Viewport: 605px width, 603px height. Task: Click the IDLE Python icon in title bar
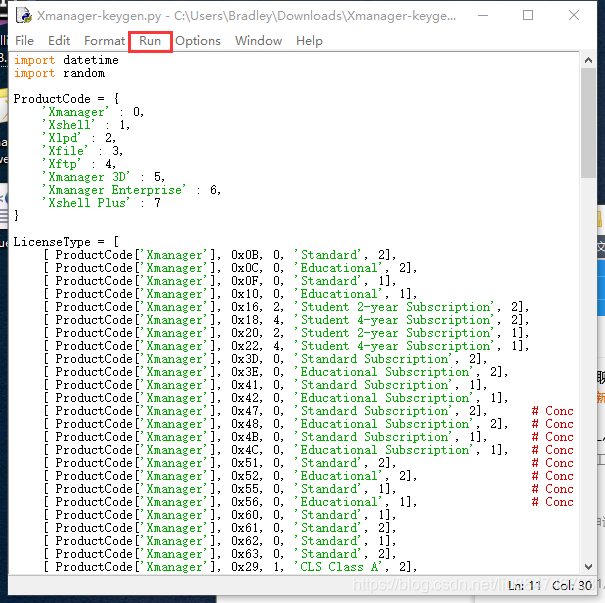tap(24, 16)
